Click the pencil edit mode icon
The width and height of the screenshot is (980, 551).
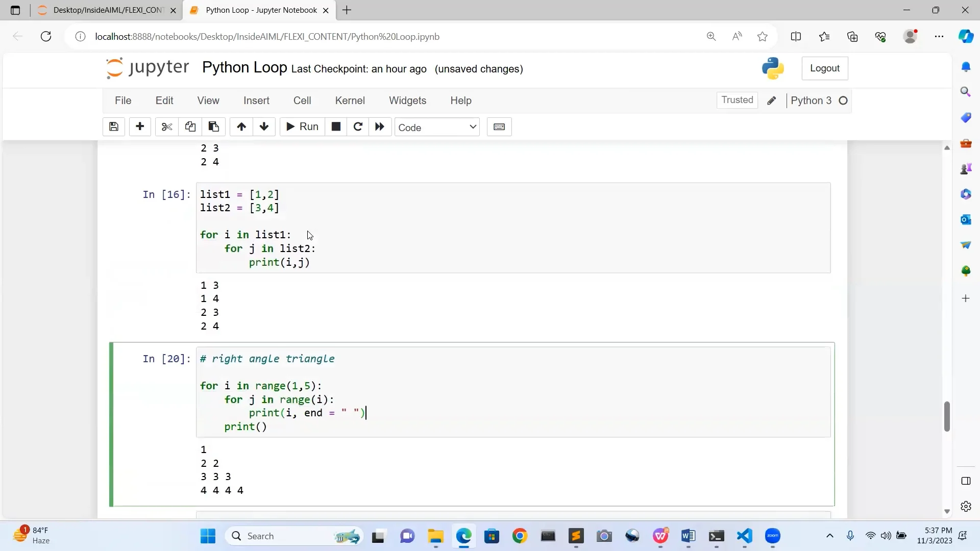tap(772, 101)
